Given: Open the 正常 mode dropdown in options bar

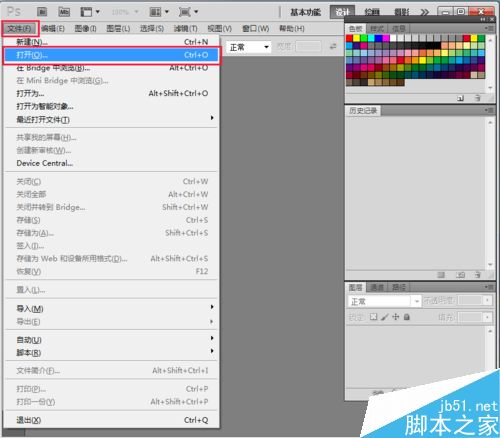Looking at the screenshot, I should (249, 47).
